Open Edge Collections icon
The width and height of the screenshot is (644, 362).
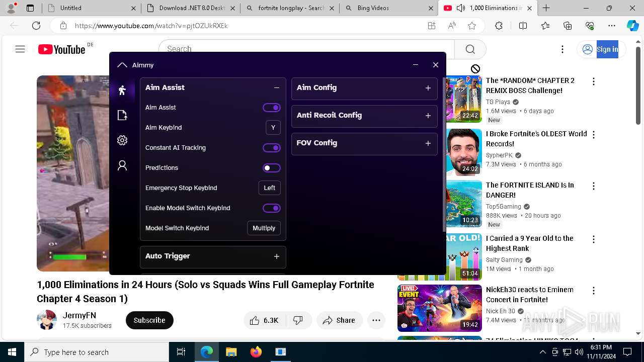568,26
